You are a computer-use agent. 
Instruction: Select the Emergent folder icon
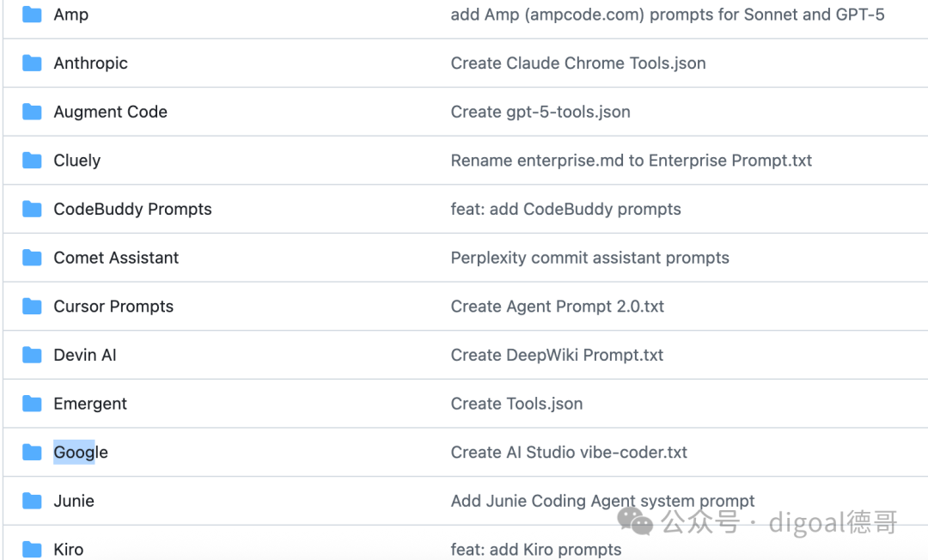click(32, 404)
